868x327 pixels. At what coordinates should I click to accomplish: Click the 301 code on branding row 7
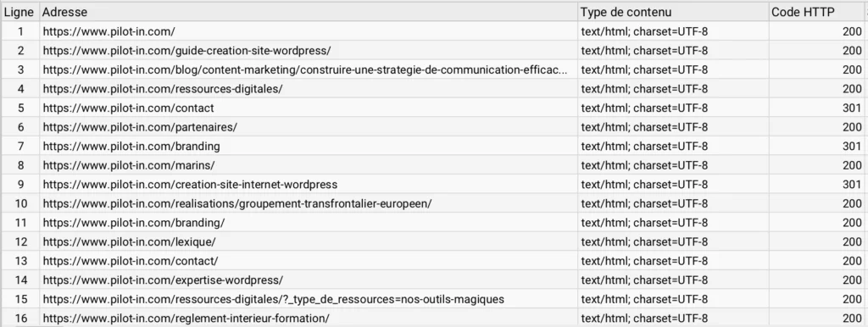pos(852,146)
